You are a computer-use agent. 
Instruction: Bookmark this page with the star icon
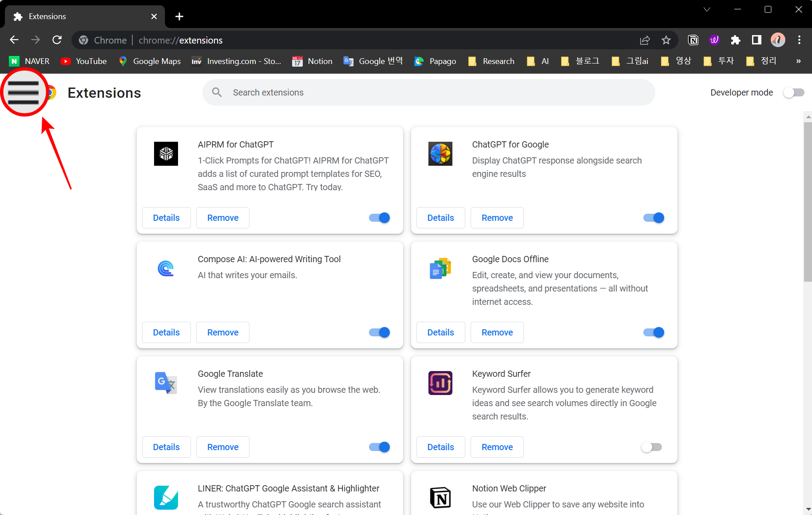pos(666,40)
